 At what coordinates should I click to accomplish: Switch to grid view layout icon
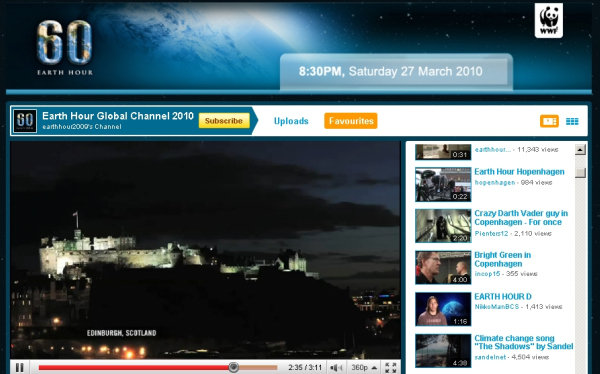(x=572, y=121)
